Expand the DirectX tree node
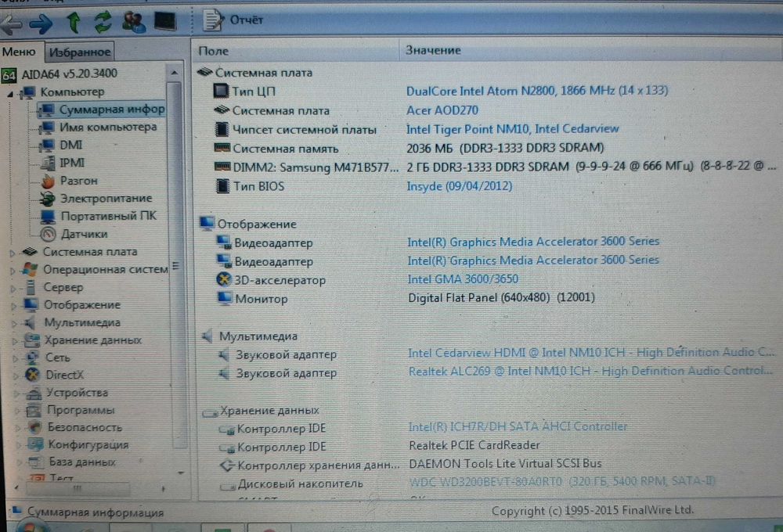This screenshot has width=783, height=532. [16, 376]
